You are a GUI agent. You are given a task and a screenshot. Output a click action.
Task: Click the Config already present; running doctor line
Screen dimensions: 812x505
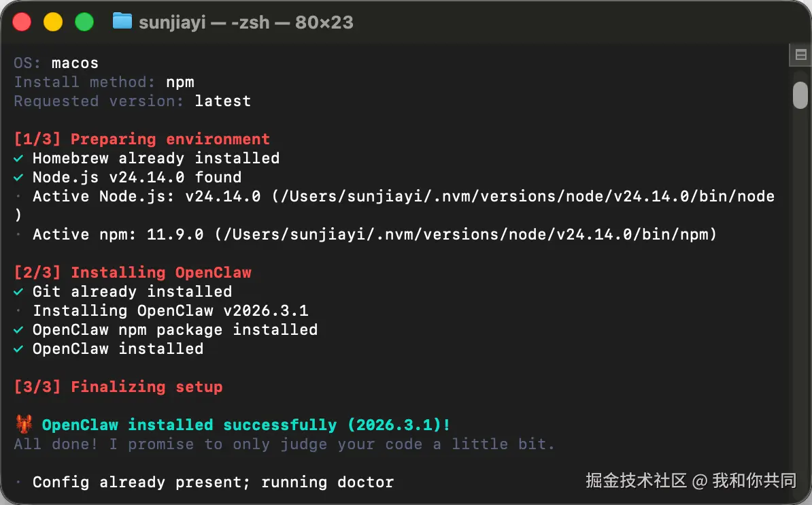213,483
